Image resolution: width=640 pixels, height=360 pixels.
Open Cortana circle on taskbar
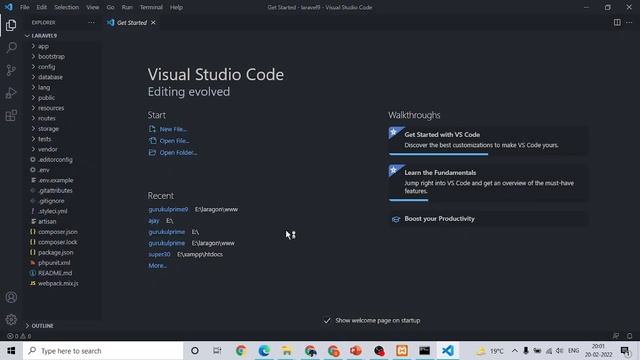(195, 351)
